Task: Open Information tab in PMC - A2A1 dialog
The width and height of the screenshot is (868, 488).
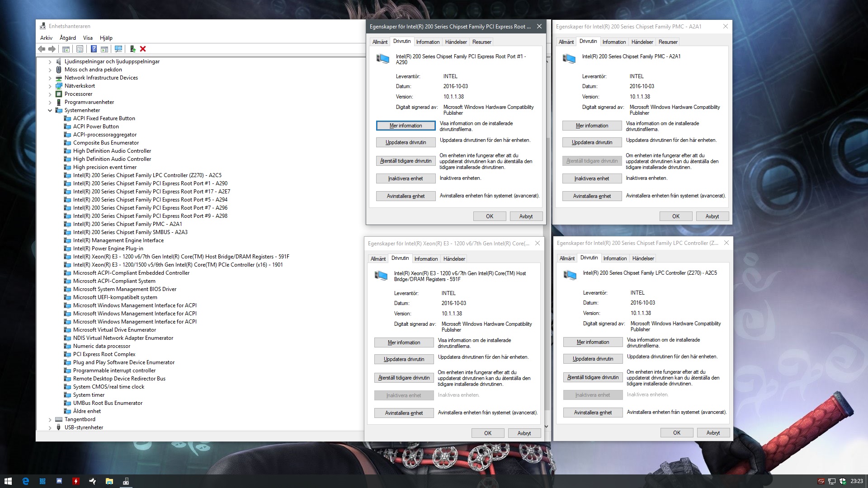Action: coord(614,42)
